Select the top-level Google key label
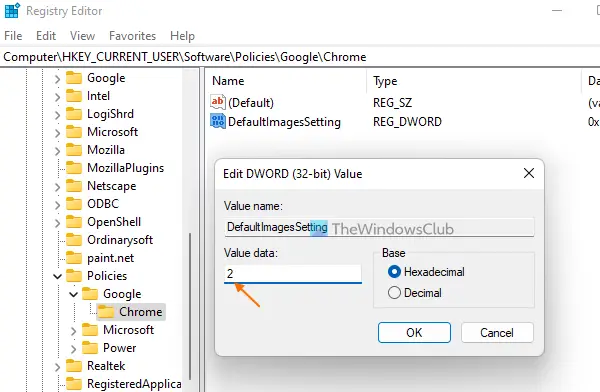600x392 pixels. (106, 78)
